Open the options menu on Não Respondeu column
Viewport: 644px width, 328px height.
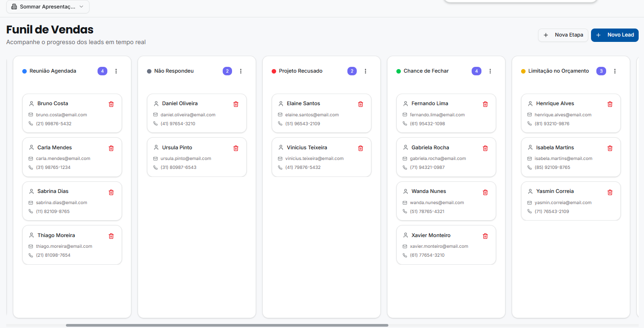tap(241, 71)
